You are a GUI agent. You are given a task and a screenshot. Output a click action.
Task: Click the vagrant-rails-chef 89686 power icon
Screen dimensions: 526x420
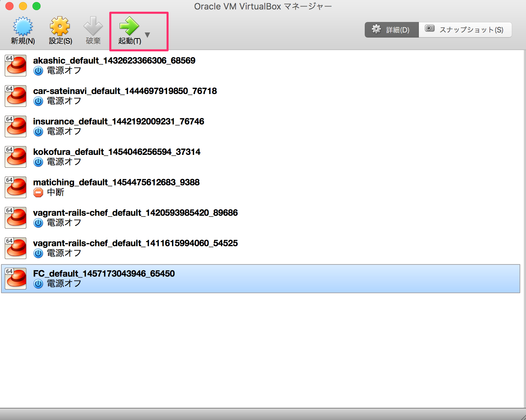click(x=38, y=223)
